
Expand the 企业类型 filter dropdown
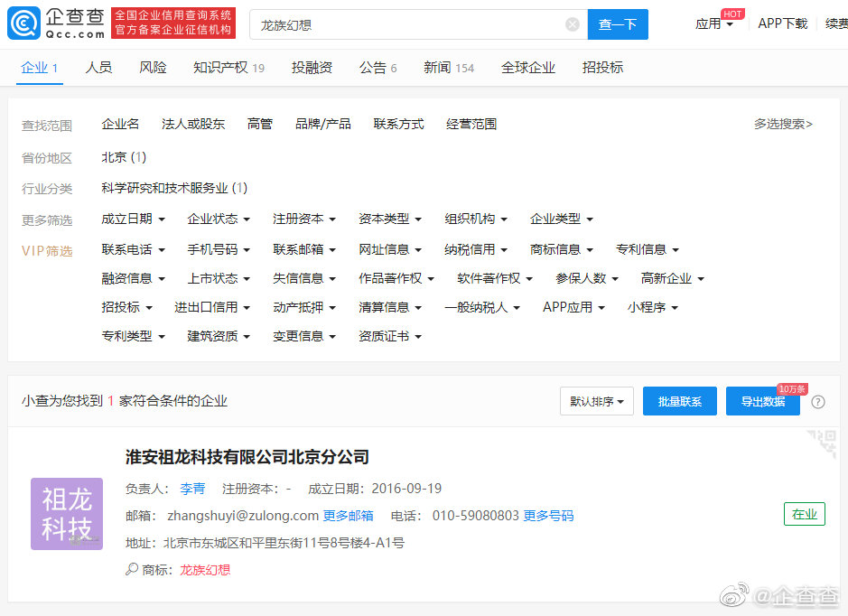[x=562, y=219]
